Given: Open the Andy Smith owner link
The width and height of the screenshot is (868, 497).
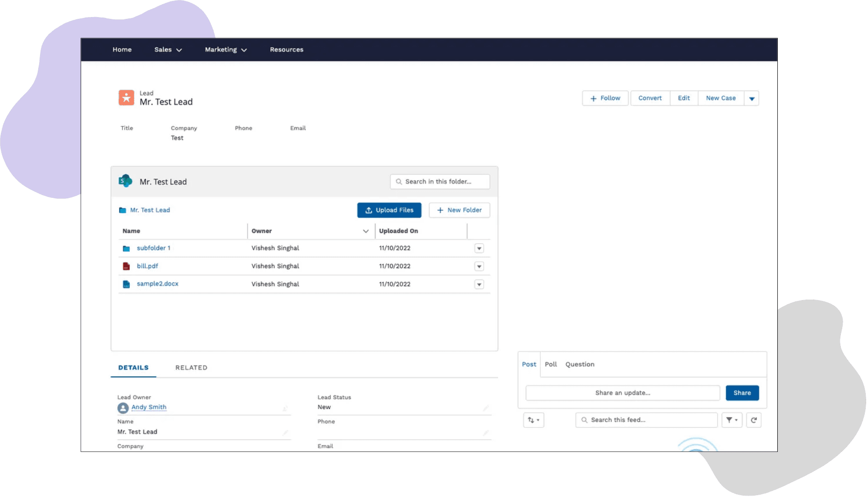Looking at the screenshot, I should tap(149, 407).
